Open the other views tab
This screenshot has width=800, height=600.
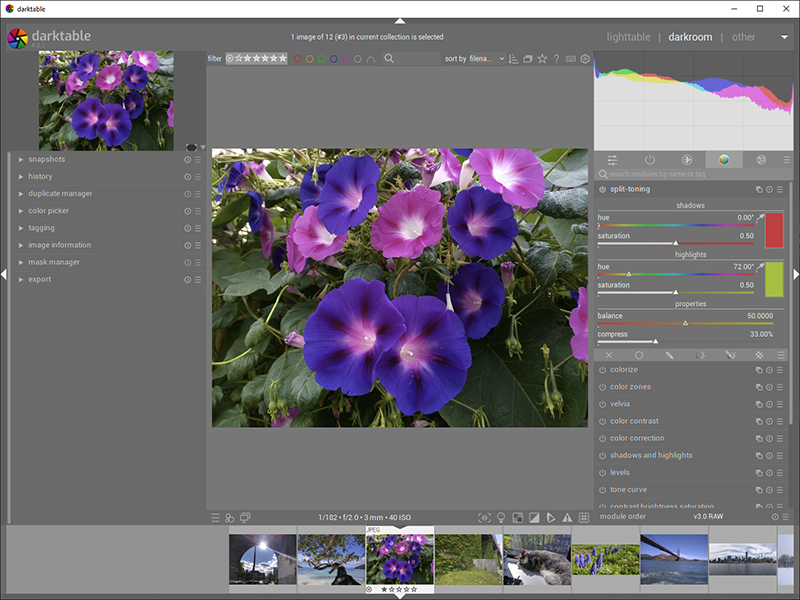(743, 37)
